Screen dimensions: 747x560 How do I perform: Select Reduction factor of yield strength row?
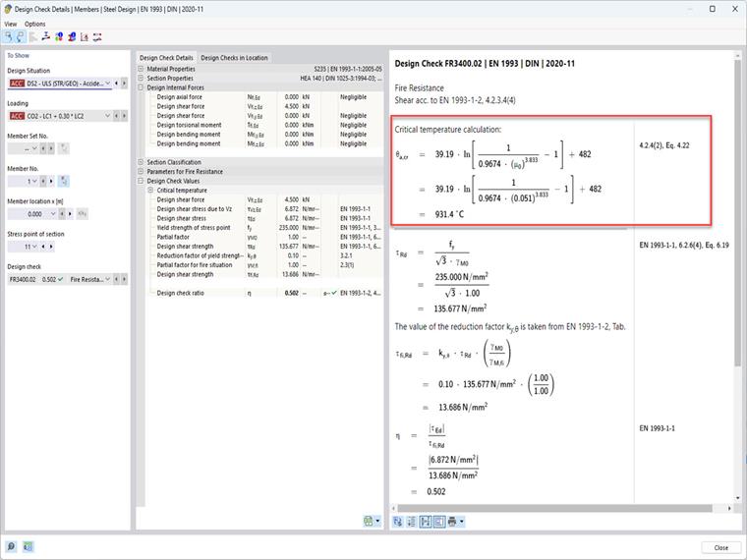[264, 255]
